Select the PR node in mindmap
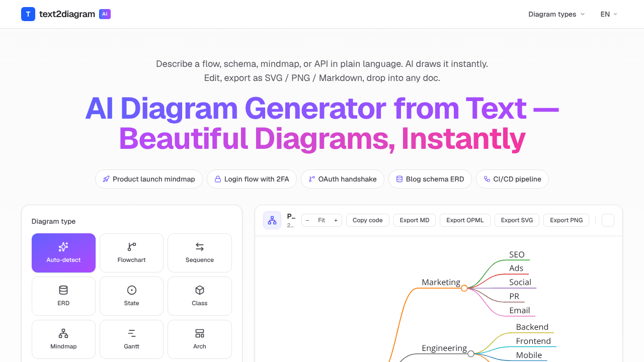This screenshot has height=362, width=644. [514, 296]
